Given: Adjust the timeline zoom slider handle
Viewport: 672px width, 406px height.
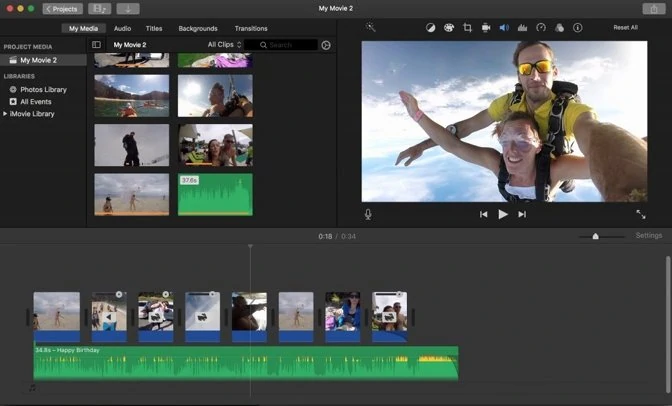Looking at the screenshot, I should click(x=595, y=236).
